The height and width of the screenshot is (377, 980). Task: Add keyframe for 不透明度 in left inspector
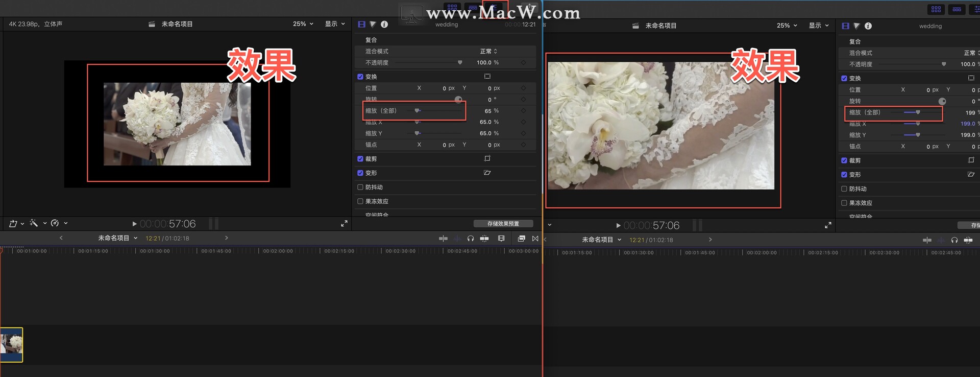pos(524,63)
